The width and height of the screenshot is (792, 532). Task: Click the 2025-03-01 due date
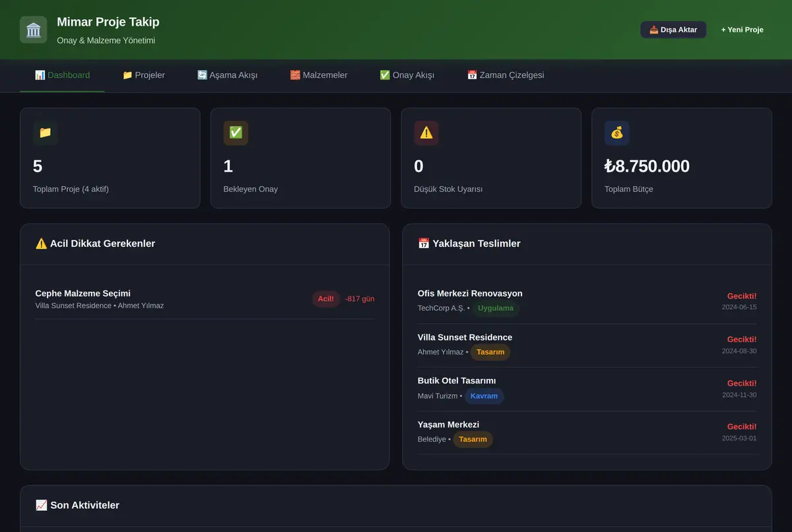[739, 438]
